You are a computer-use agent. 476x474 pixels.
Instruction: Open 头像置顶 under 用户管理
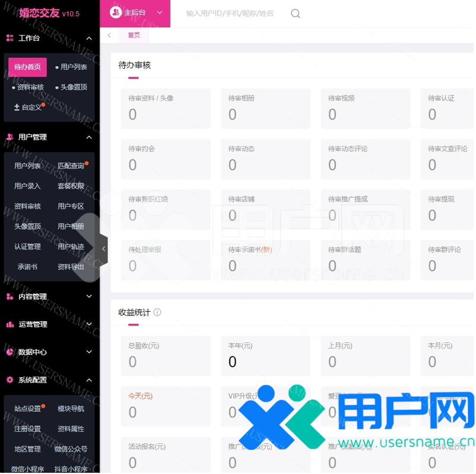point(28,226)
